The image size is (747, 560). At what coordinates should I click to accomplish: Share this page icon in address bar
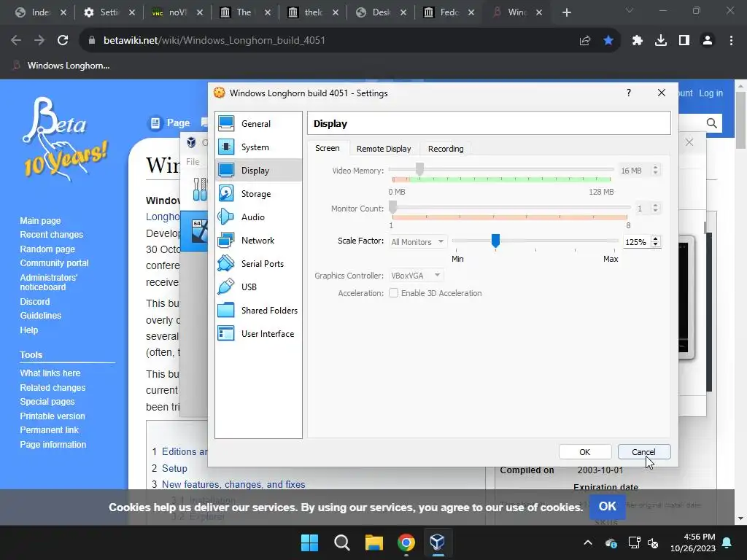585,41
